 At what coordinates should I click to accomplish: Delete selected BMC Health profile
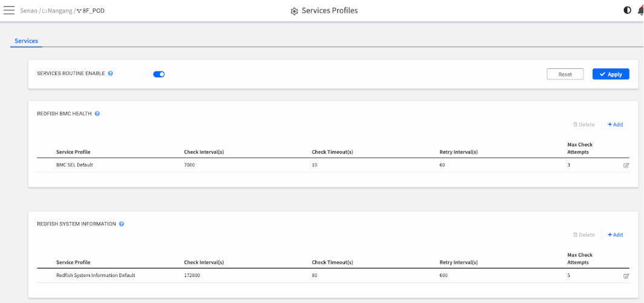[x=584, y=125]
